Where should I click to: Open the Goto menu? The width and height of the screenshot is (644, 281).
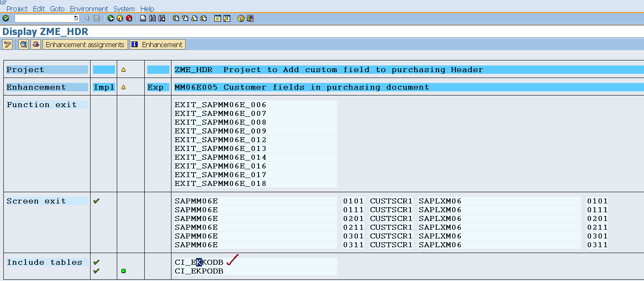tap(57, 8)
